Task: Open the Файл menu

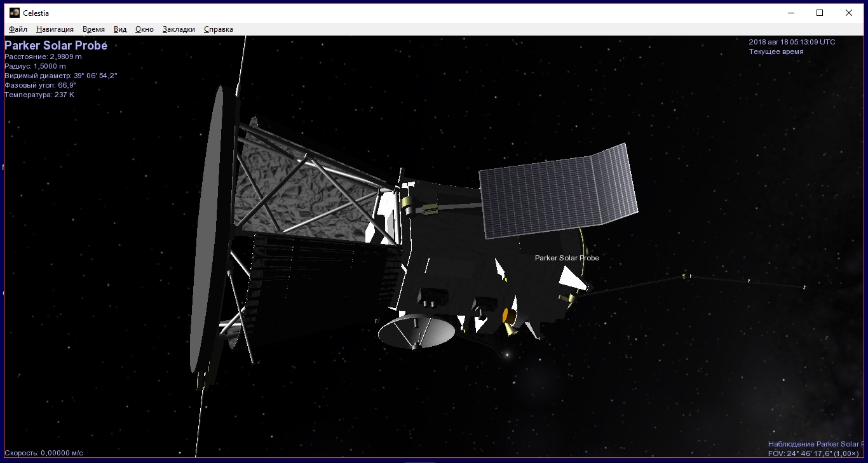Action: (x=18, y=29)
